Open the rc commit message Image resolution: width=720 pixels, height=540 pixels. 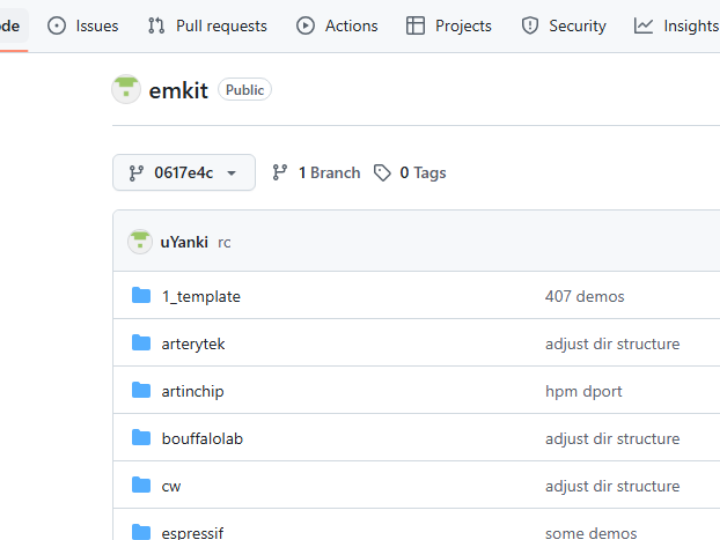[x=224, y=242]
